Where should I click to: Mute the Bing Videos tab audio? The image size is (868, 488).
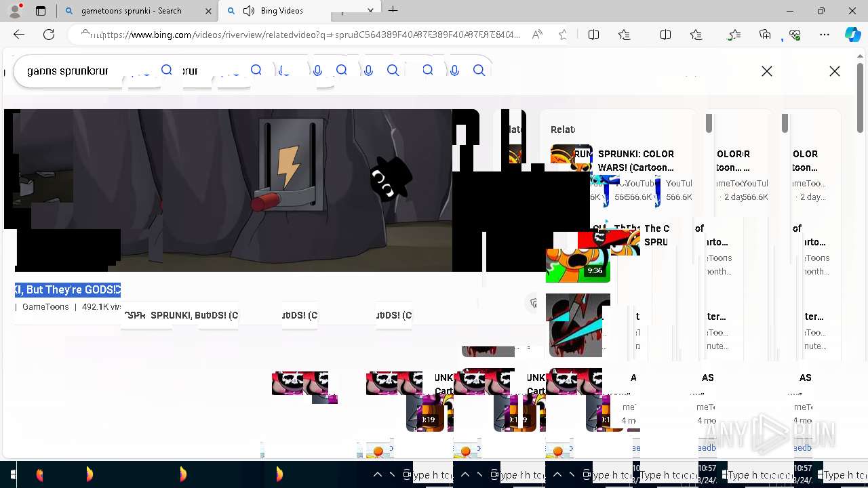248,11
